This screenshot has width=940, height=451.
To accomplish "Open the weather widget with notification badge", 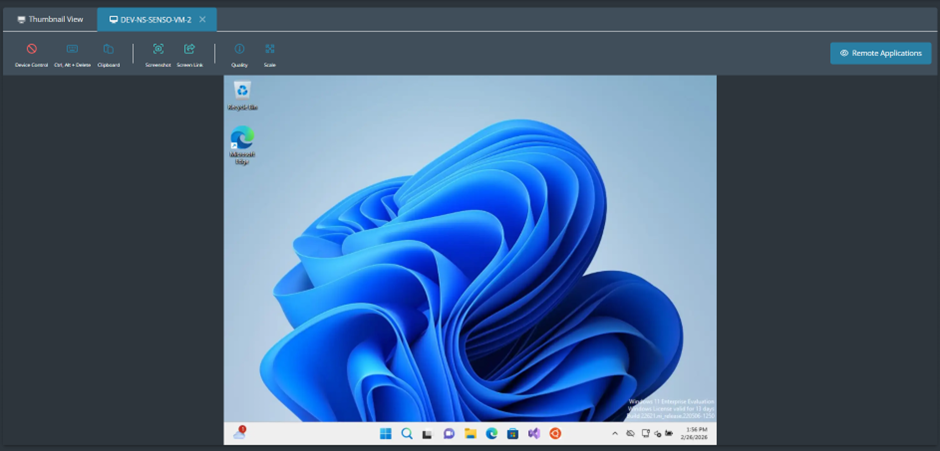I will [240, 433].
